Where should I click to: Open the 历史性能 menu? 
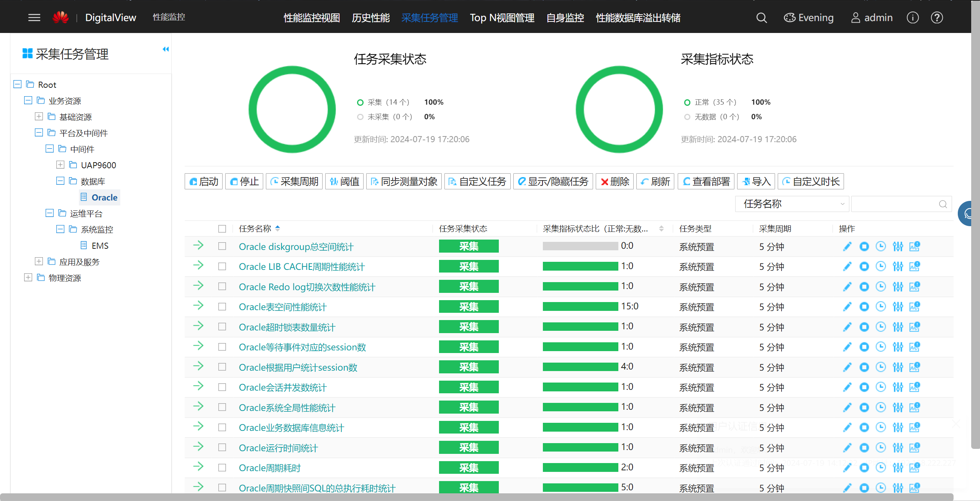(370, 18)
